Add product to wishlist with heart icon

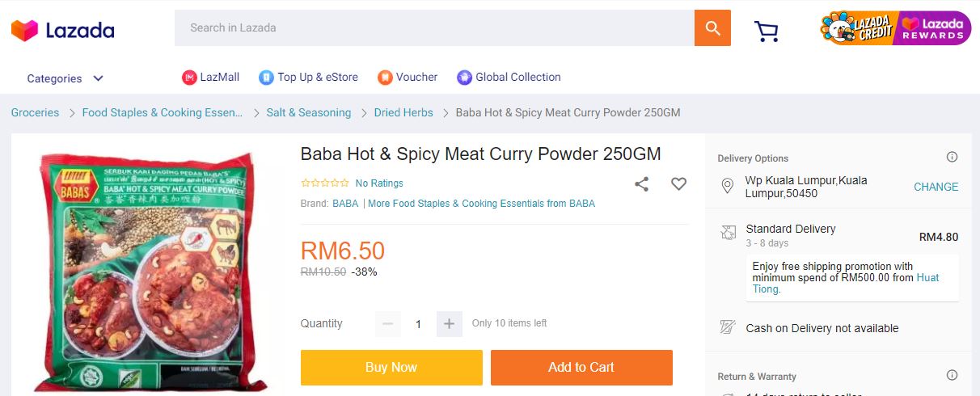click(x=678, y=184)
